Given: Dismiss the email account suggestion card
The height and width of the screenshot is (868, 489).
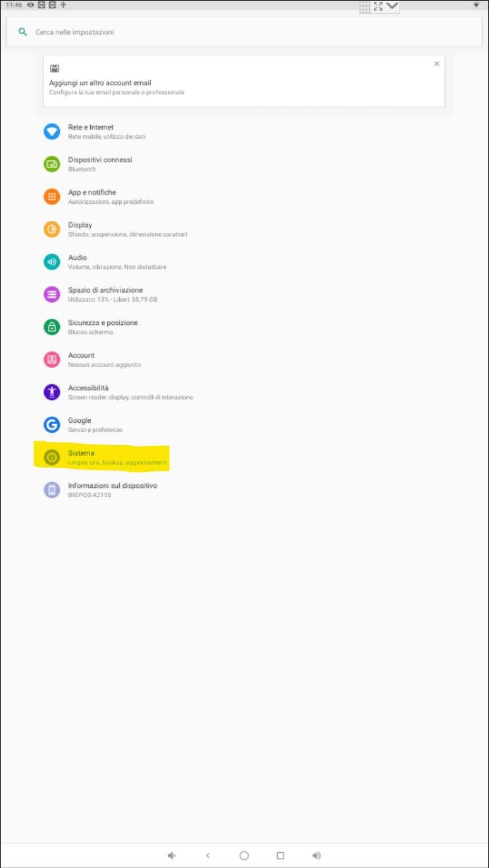Looking at the screenshot, I should click(x=437, y=64).
